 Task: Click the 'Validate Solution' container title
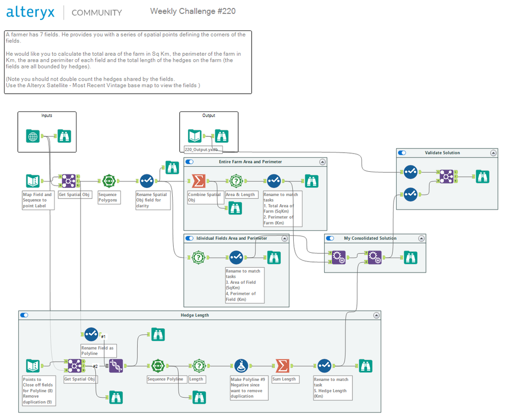click(442, 152)
